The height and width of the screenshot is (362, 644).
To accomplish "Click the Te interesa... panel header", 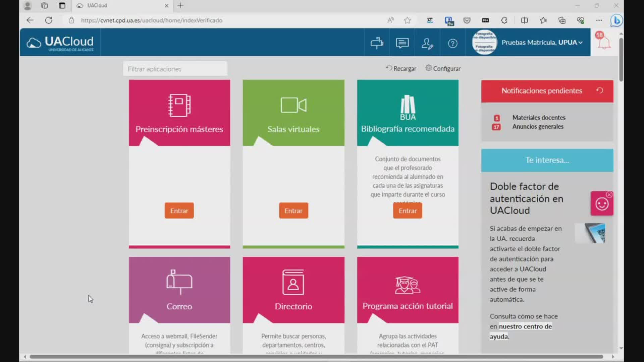I will 547,160.
